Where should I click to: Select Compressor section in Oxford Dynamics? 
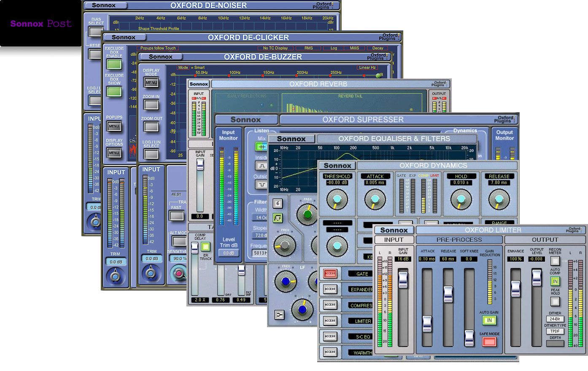click(361, 306)
